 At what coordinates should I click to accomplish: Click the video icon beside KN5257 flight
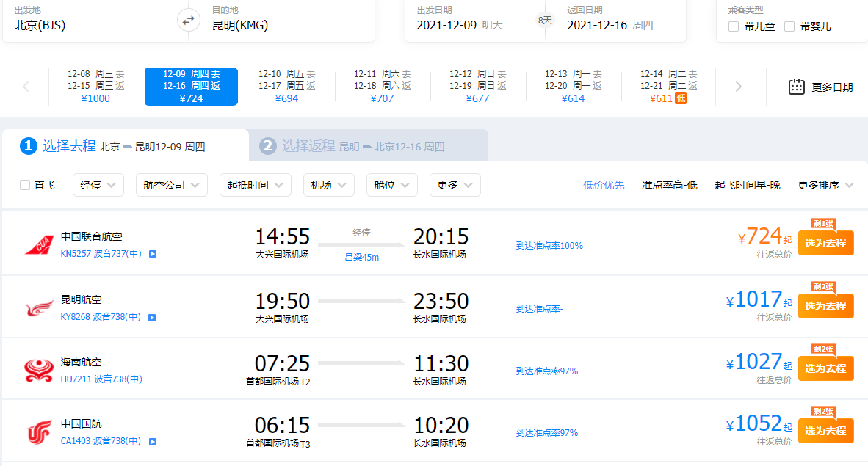[153, 255]
